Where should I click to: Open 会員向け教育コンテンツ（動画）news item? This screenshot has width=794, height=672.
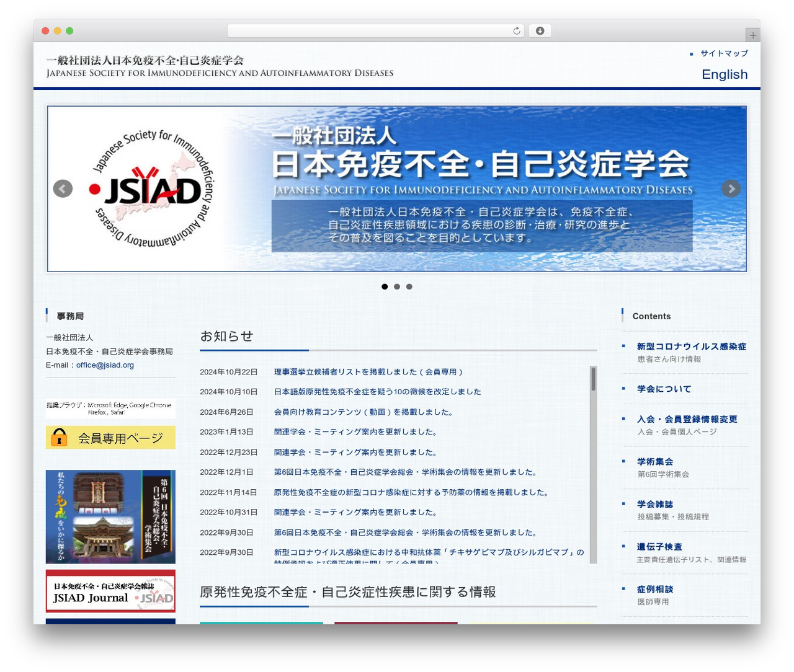point(364,412)
